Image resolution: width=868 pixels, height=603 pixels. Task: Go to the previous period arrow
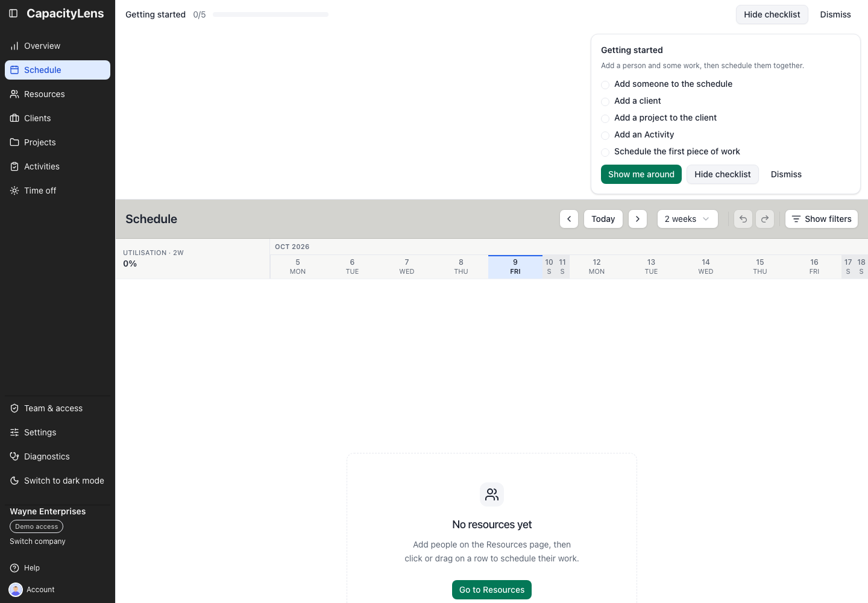[569, 219]
